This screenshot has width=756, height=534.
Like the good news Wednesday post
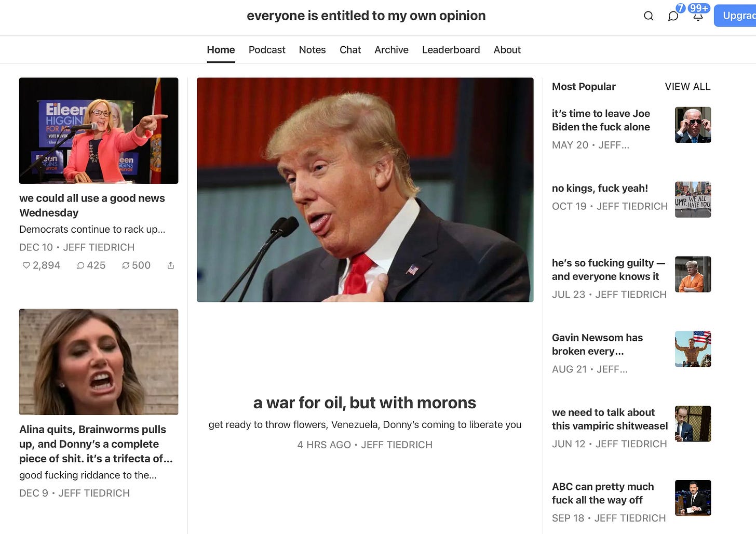point(42,265)
